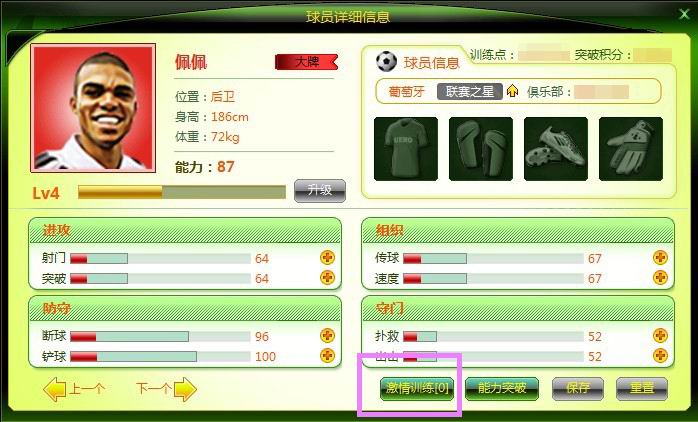Select the 球员信息 tab
Image resolution: width=698 pixels, height=422 pixels.
(x=418, y=63)
